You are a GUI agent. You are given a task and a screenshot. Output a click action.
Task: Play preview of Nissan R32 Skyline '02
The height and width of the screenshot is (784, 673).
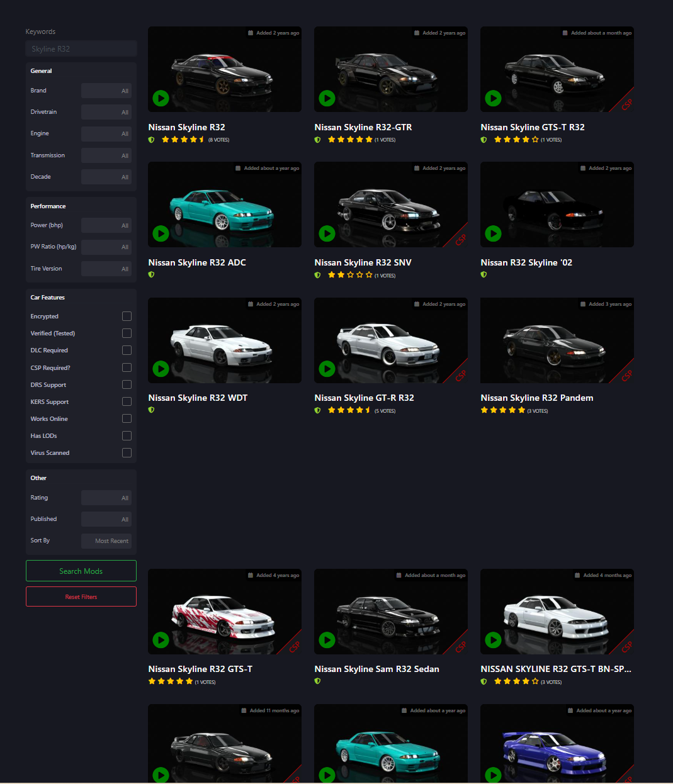[x=493, y=233]
